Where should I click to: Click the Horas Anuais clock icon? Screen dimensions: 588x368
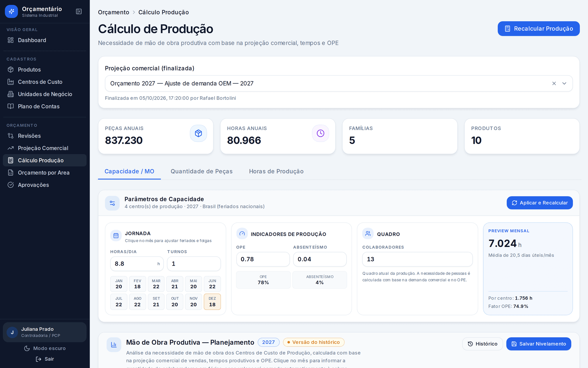point(320,133)
